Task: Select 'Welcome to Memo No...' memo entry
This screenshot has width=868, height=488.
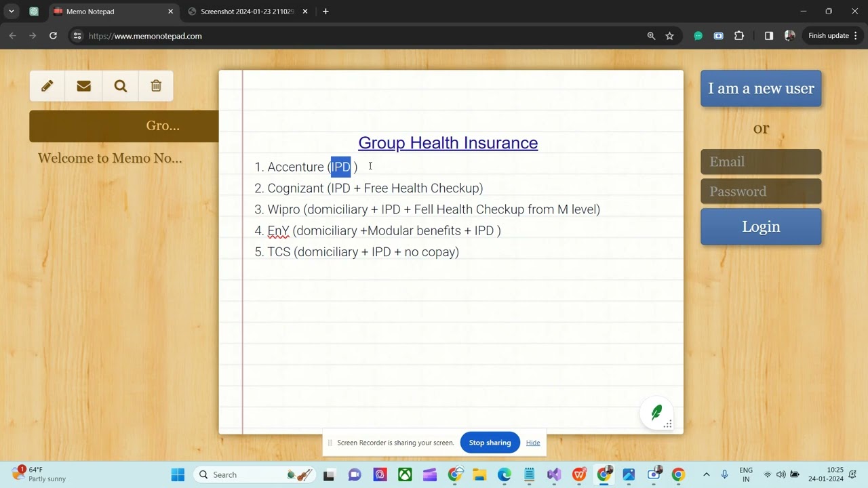Action: click(110, 159)
